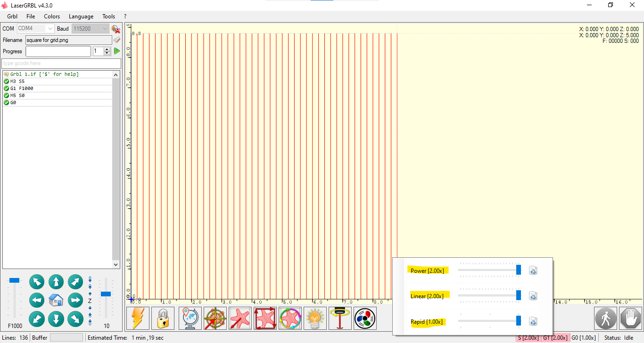
Task: Select the 'G0' console line
Action: click(58, 103)
